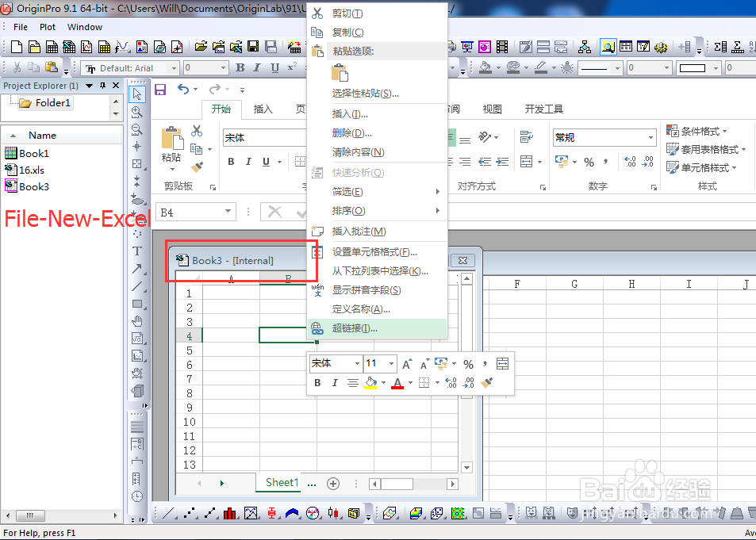Open the Open file folder icon
The width and height of the screenshot is (756, 540).
click(201, 46)
